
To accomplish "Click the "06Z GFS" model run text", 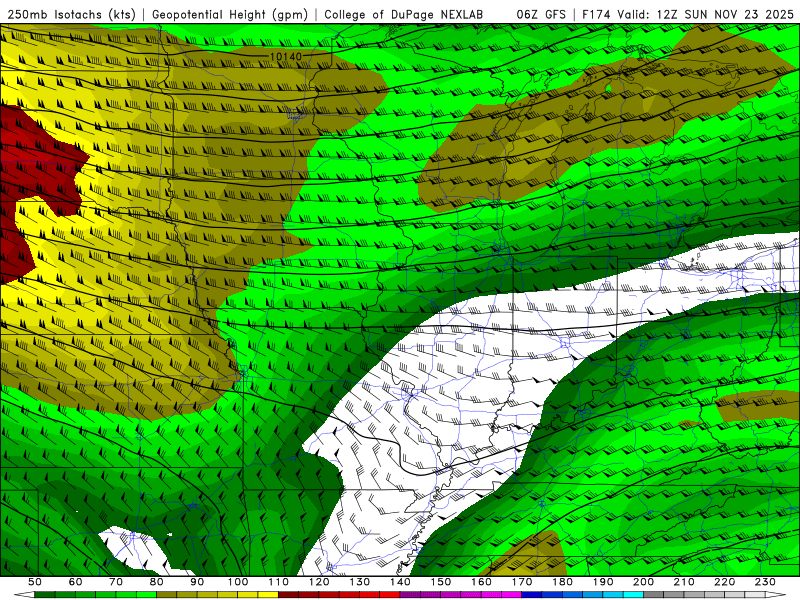I will (x=541, y=15).
